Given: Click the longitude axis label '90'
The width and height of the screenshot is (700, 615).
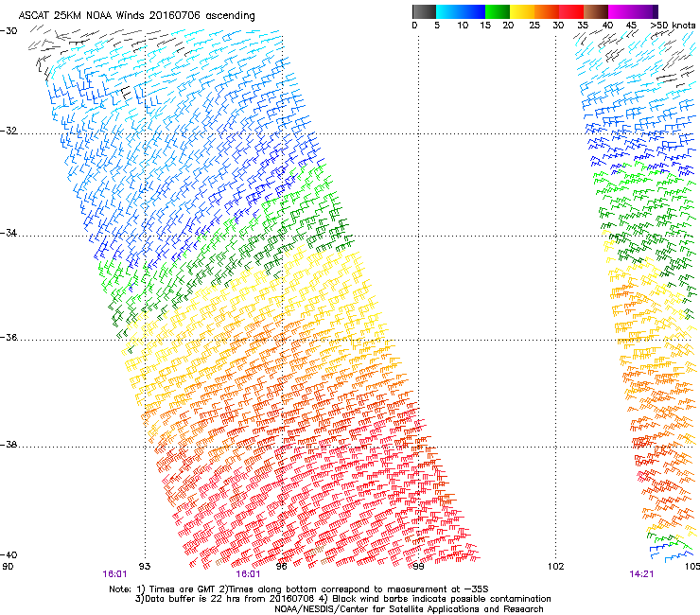Looking at the screenshot, I should 8,567.
